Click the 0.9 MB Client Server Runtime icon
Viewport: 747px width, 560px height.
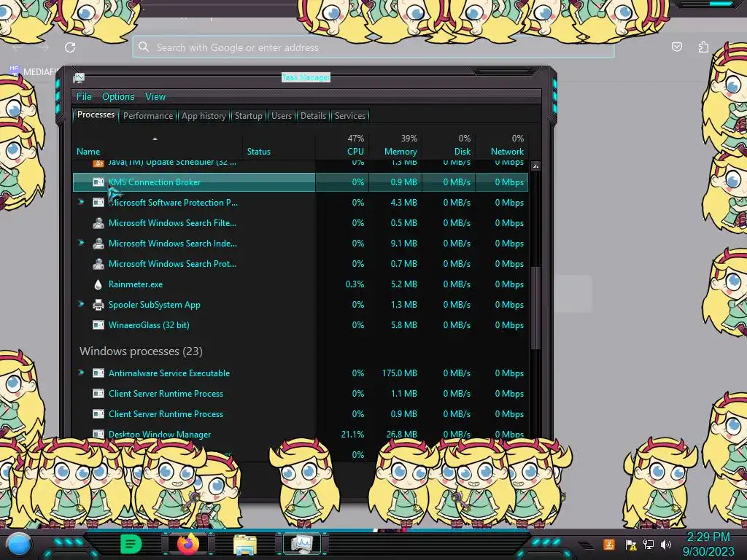[98, 414]
